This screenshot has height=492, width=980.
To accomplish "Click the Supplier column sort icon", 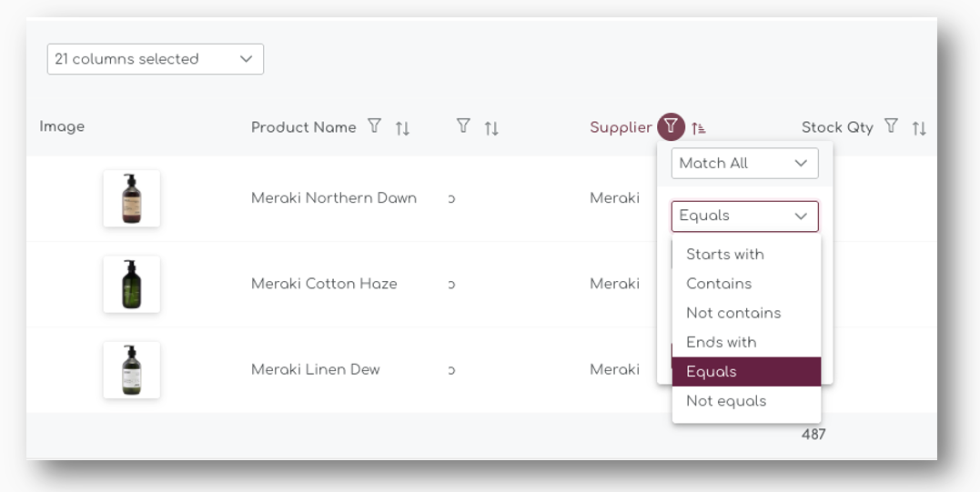I will point(698,128).
